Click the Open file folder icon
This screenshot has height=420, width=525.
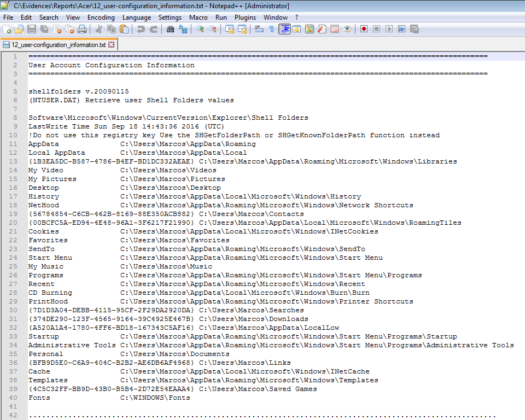click(19, 29)
